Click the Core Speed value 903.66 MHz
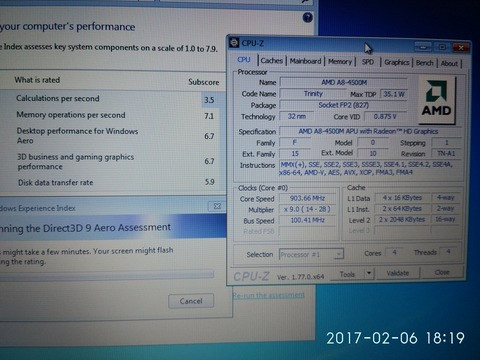Screen dimensions: 480x360 point(307,198)
